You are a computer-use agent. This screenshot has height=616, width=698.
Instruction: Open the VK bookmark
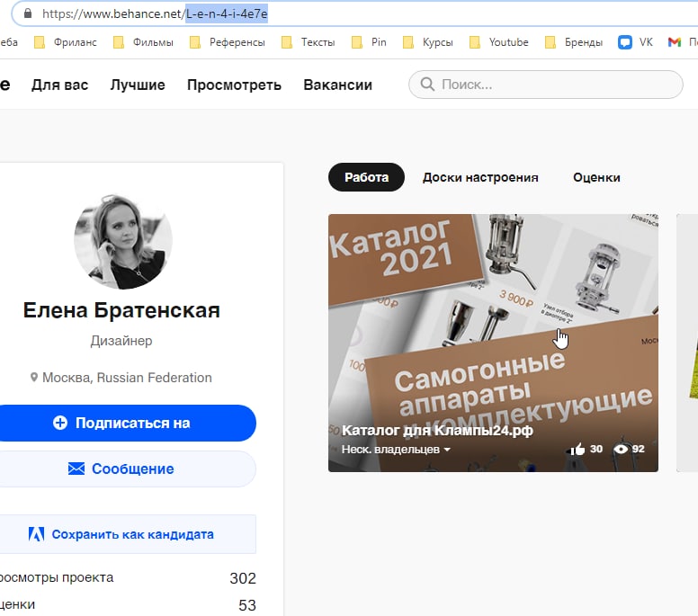tap(635, 42)
